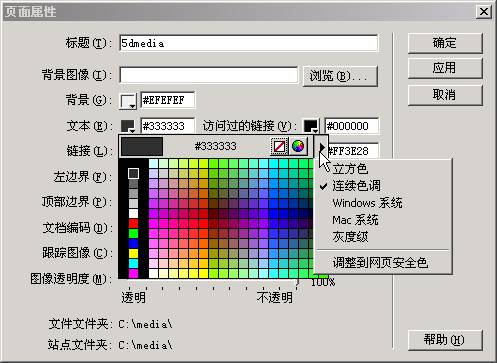Click the 确定 button
Viewport: 497px width, 363px height.
[x=445, y=43]
